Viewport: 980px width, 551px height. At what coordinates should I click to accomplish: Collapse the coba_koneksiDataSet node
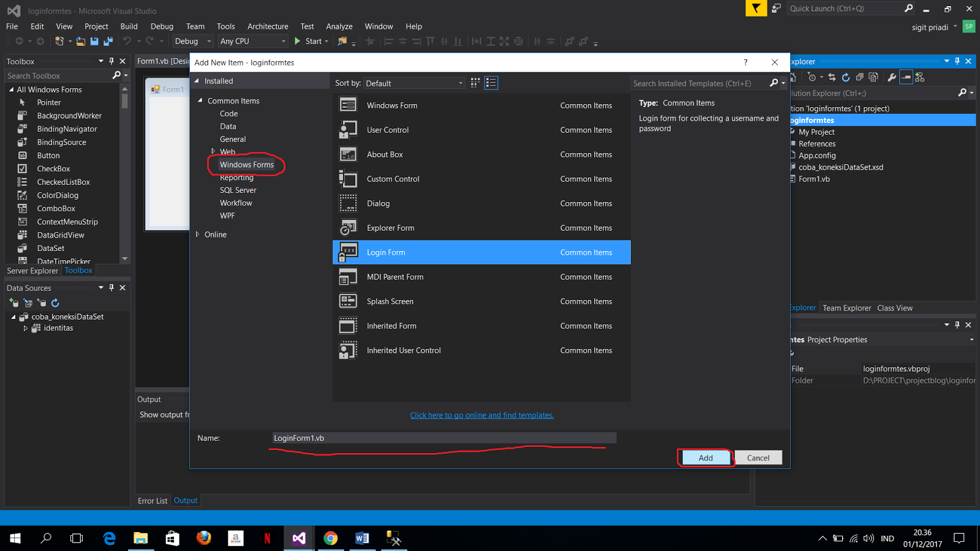tap(13, 317)
